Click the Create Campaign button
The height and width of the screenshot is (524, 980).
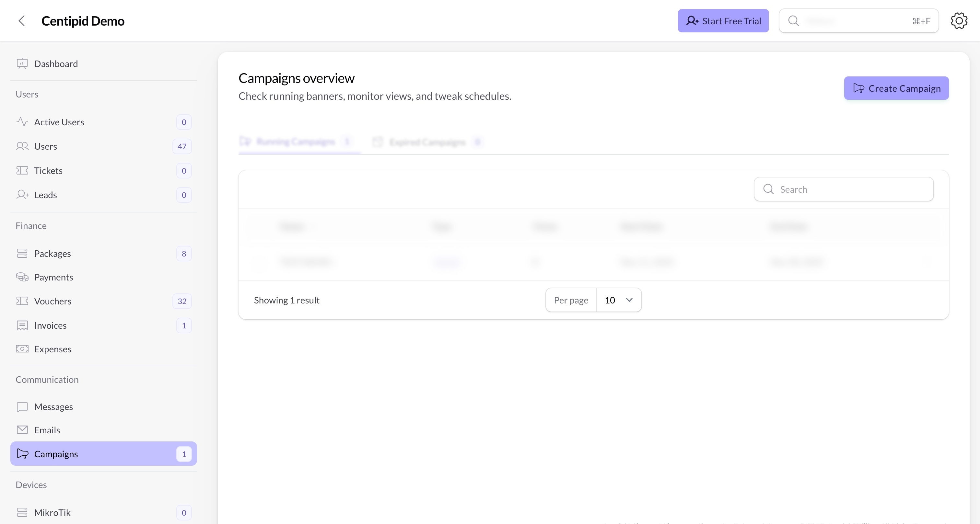point(896,88)
